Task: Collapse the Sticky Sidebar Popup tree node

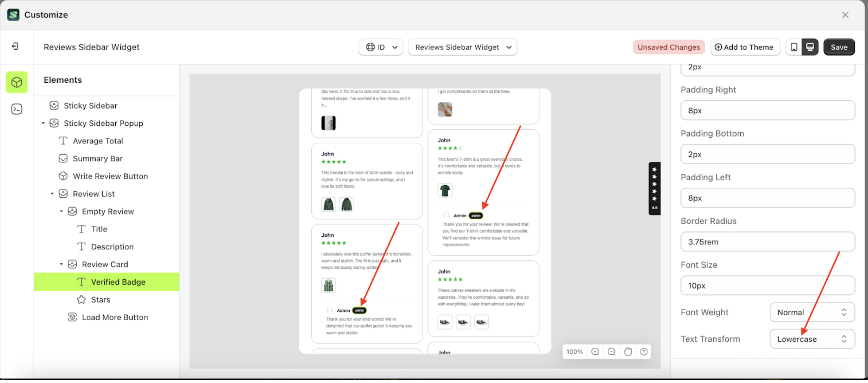Action: (43, 123)
